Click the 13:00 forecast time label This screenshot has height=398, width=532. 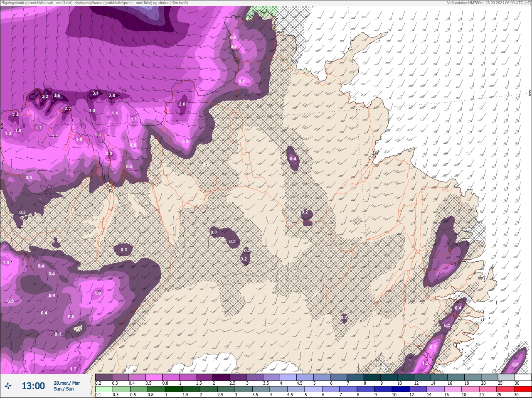33,386
